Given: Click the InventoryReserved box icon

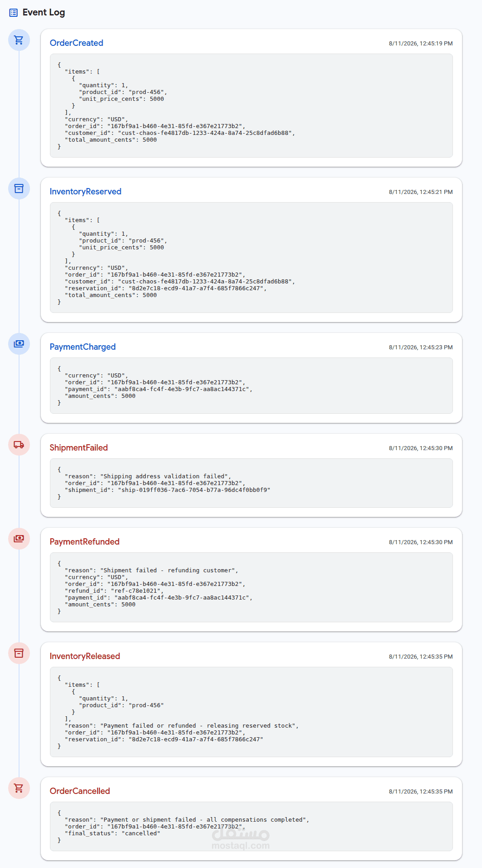Looking at the screenshot, I should (19, 188).
